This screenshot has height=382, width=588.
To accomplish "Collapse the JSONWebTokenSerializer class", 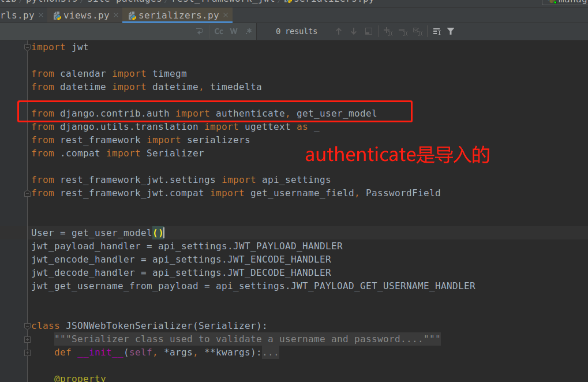I will [27, 326].
